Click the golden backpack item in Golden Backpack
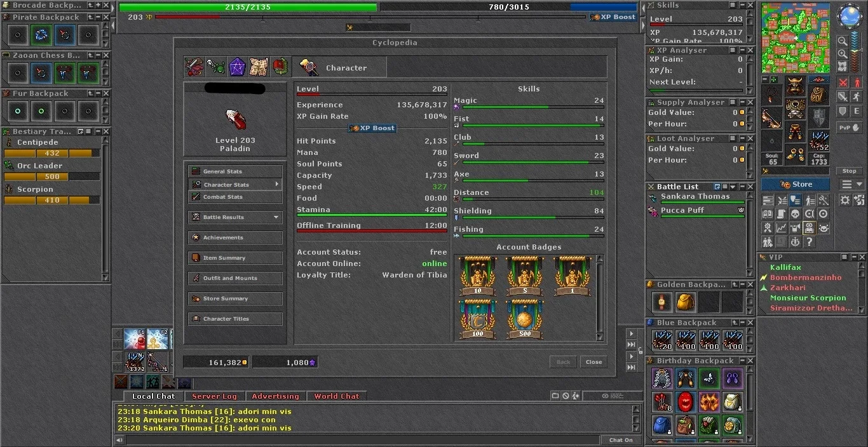The image size is (868, 447). point(685,302)
